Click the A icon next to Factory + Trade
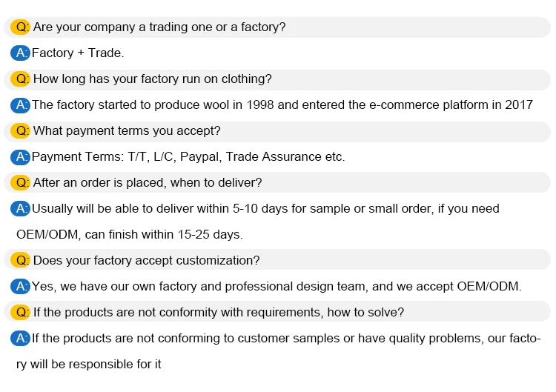The height and width of the screenshot is (392, 556). click(20, 53)
